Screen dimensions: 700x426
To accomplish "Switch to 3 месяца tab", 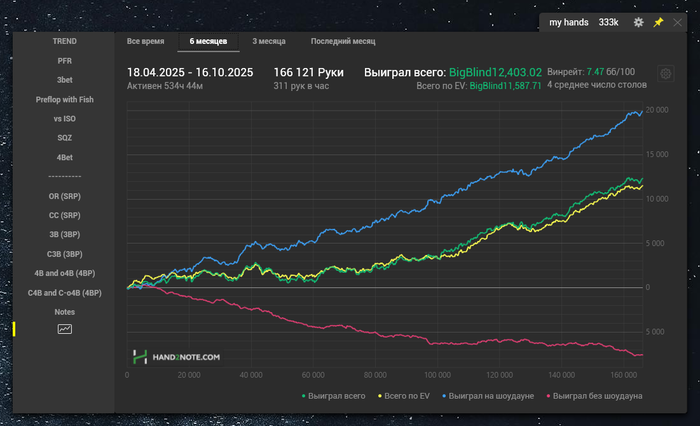I will 269,41.
